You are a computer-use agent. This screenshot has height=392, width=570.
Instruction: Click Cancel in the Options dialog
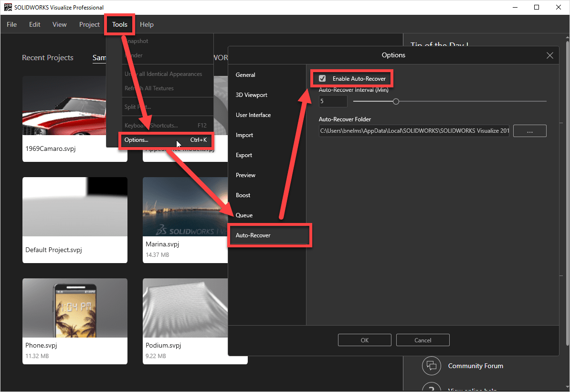click(423, 340)
